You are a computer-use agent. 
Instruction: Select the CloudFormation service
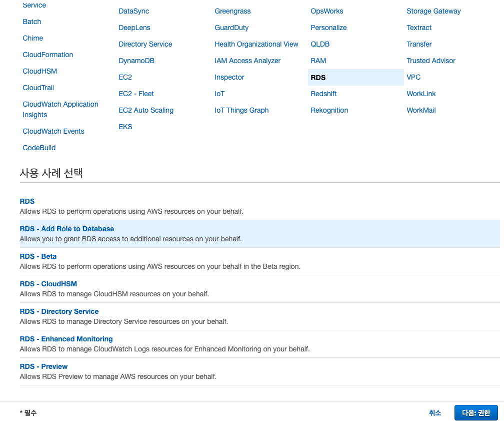point(48,55)
